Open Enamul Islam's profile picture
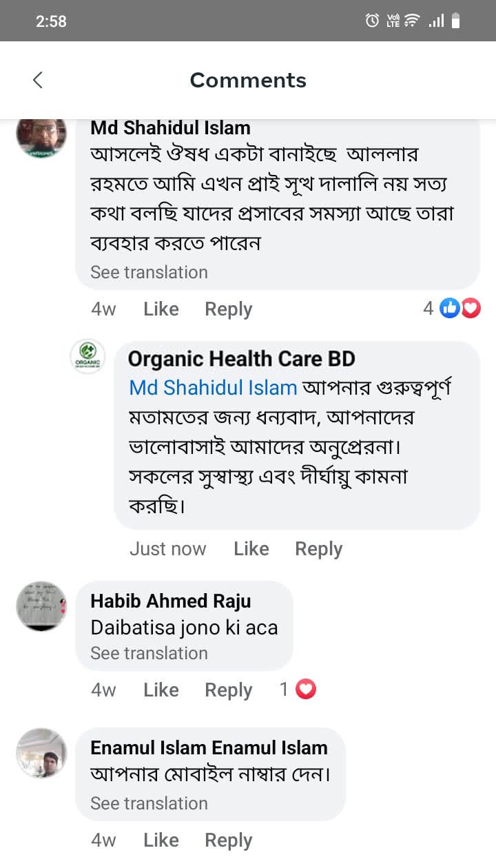Screen dimensions: 496x868 point(41,753)
